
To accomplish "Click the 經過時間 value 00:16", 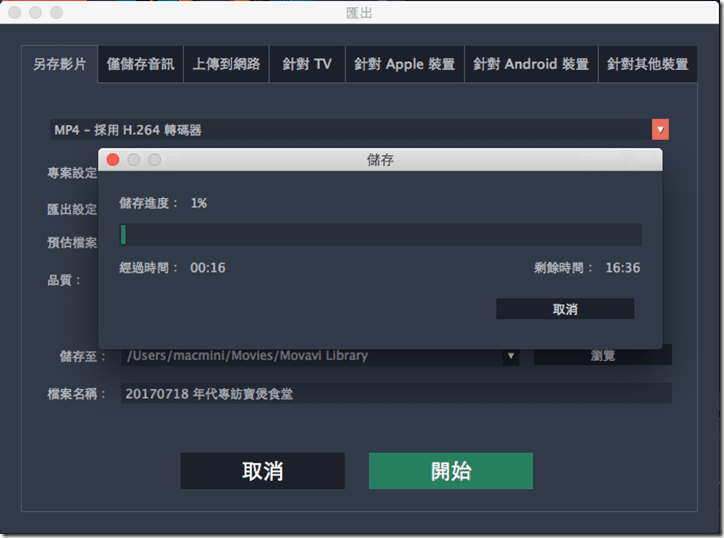I will 208,268.
